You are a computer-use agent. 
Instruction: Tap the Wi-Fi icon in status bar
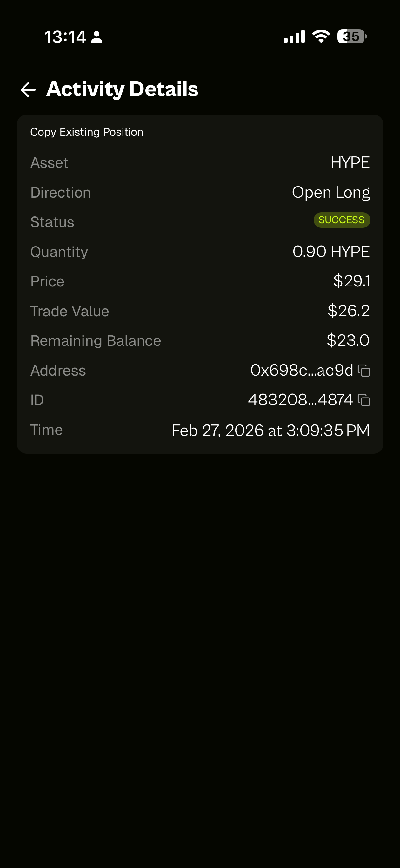click(x=321, y=36)
